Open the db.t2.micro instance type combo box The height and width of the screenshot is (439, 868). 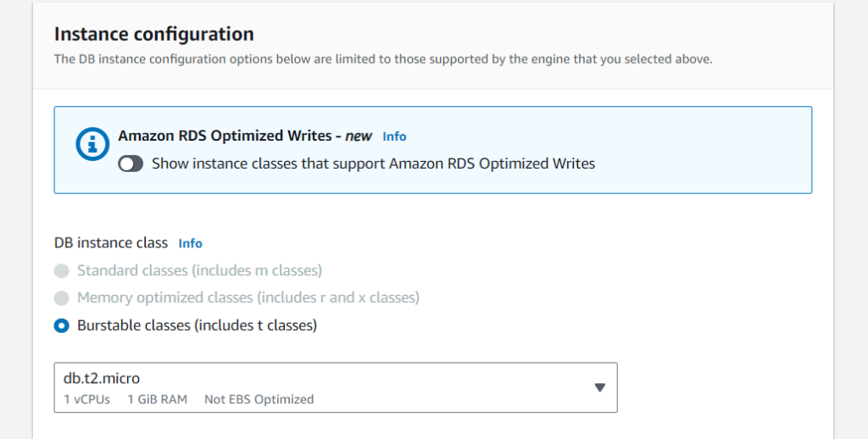pyautogui.click(x=336, y=387)
